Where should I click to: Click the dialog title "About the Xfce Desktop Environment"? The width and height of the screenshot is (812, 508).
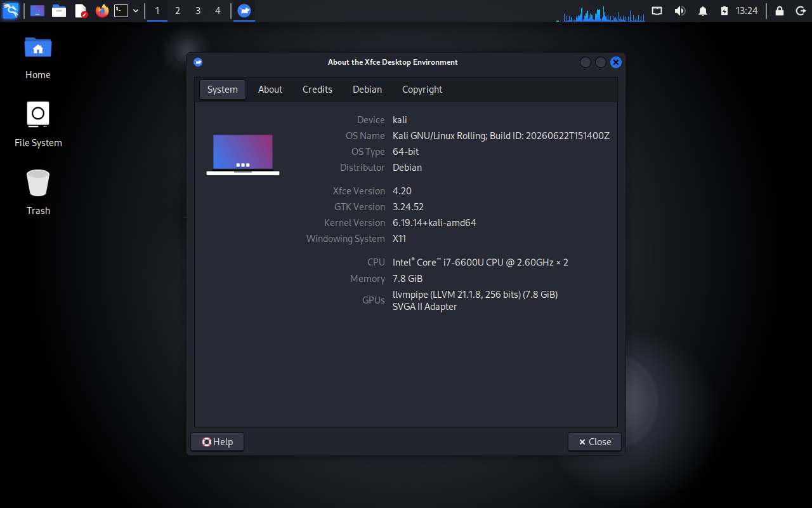(393, 62)
